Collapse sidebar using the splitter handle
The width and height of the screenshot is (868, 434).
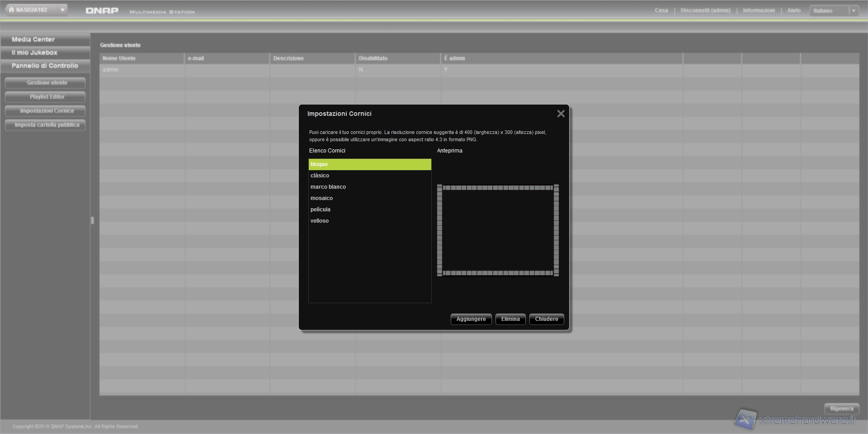92,220
